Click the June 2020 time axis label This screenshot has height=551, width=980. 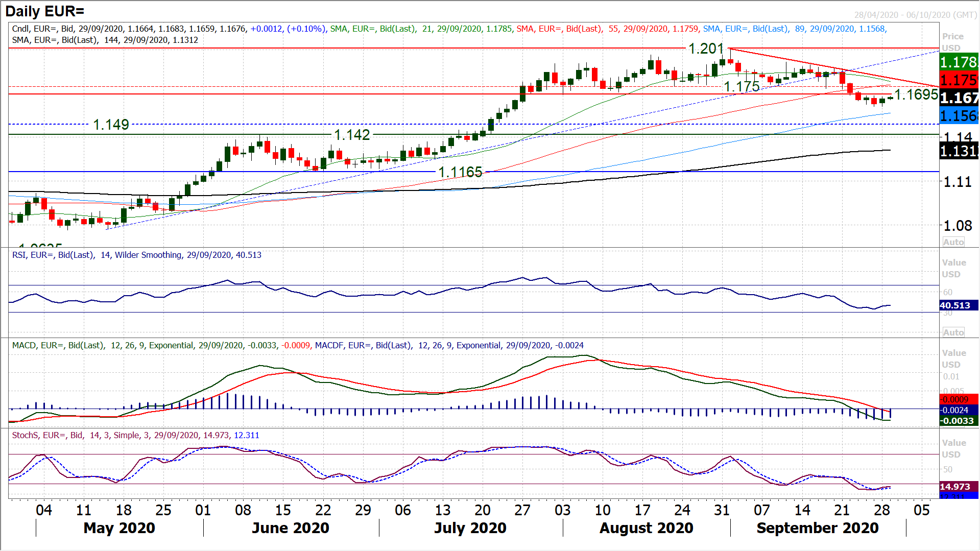pos(290,528)
